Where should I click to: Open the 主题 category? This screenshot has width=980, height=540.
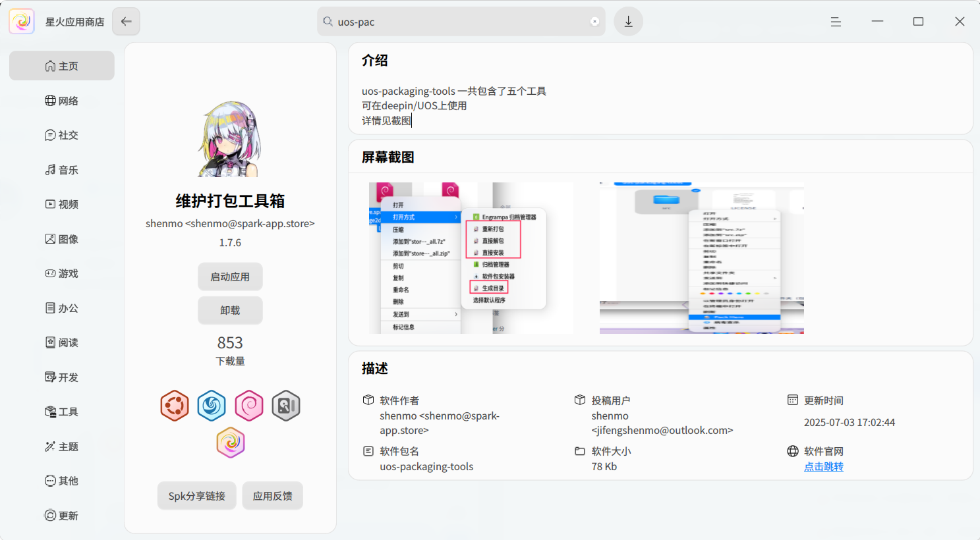[62, 446]
